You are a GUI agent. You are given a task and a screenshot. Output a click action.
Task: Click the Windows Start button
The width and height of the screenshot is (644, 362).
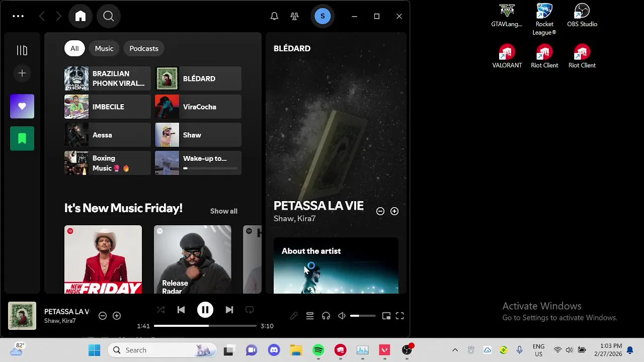point(94,350)
